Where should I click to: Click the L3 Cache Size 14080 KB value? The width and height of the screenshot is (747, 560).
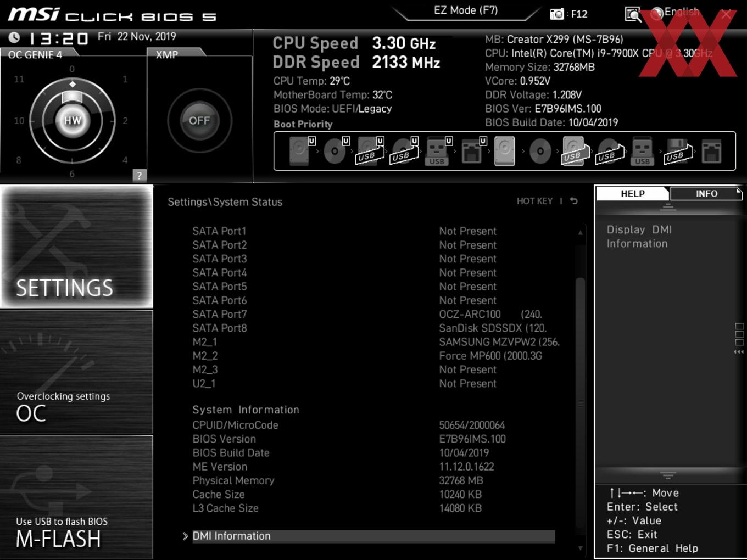tap(460, 508)
